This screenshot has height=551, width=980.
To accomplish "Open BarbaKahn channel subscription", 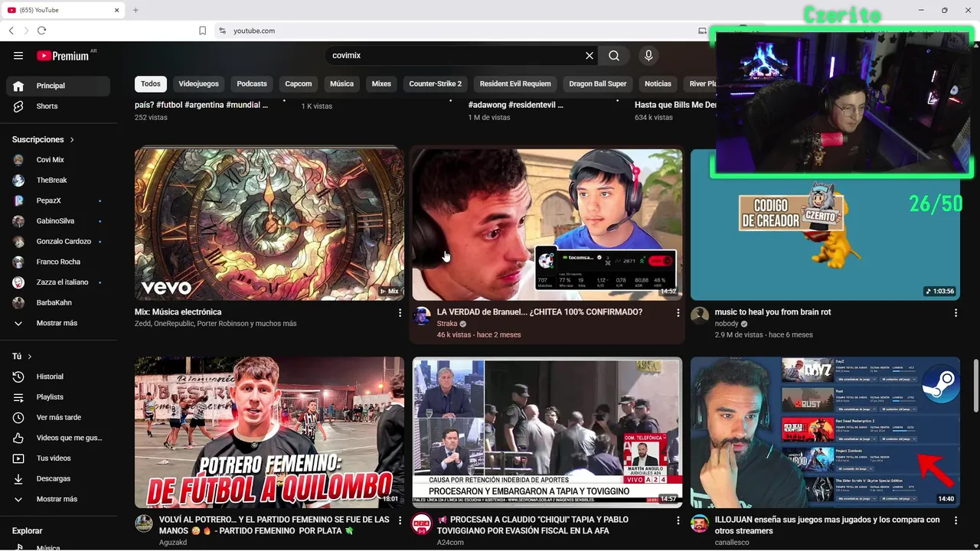I will (x=58, y=302).
